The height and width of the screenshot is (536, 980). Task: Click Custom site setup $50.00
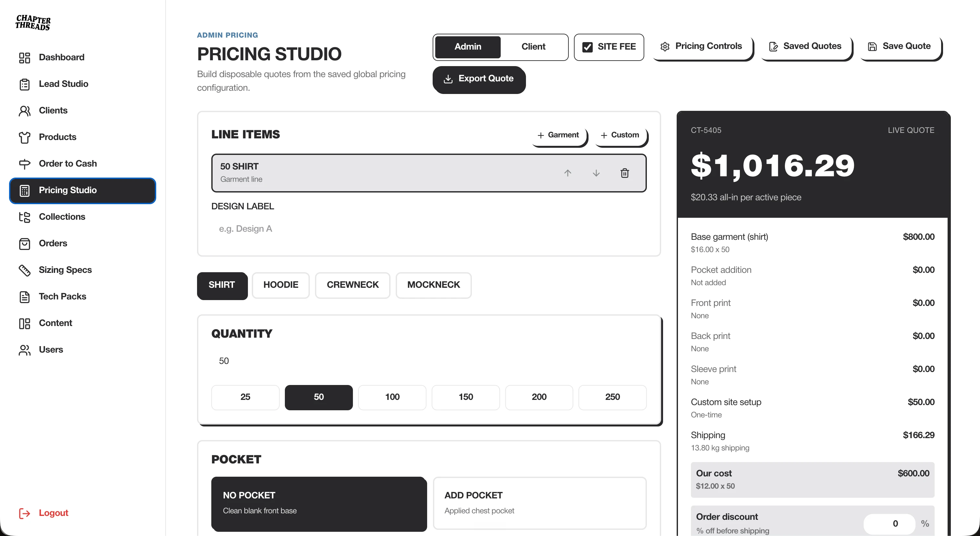[x=921, y=402]
